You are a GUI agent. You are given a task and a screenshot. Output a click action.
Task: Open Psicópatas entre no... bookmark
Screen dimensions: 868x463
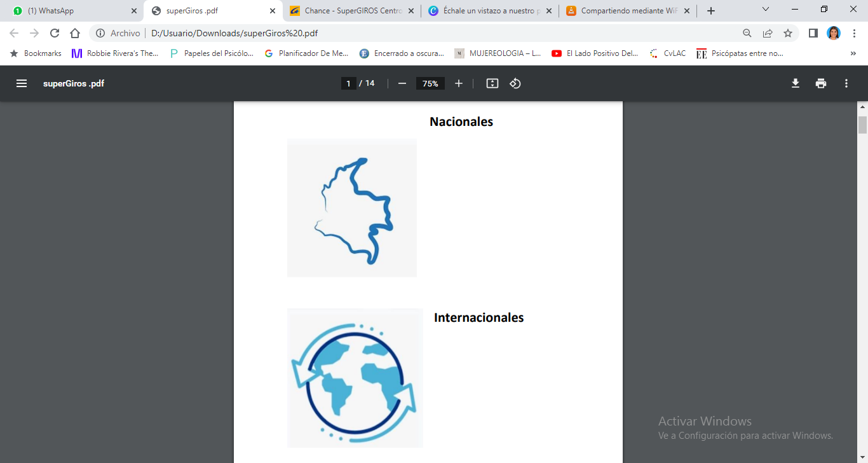tap(740, 53)
